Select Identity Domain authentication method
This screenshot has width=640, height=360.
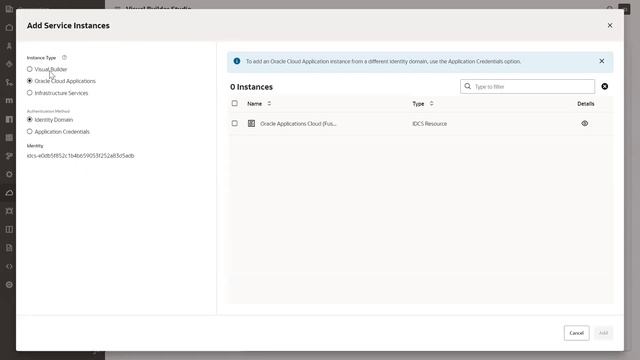tap(30, 120)
